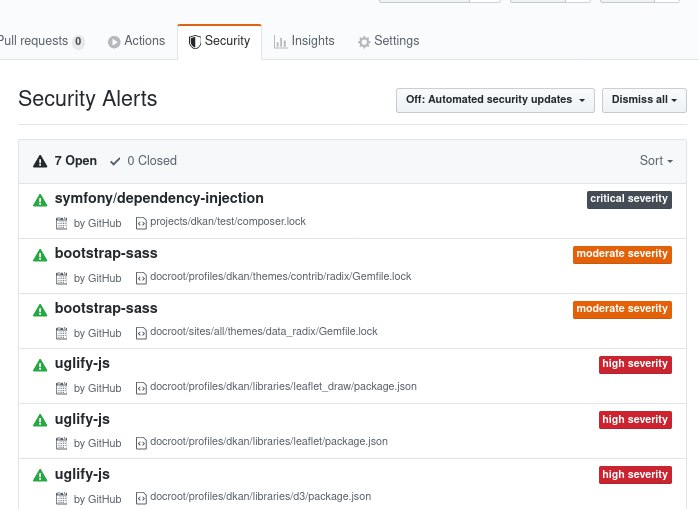Open the Pull requests tab
This screenshot has height=509, width=699.
click(42, 41)
